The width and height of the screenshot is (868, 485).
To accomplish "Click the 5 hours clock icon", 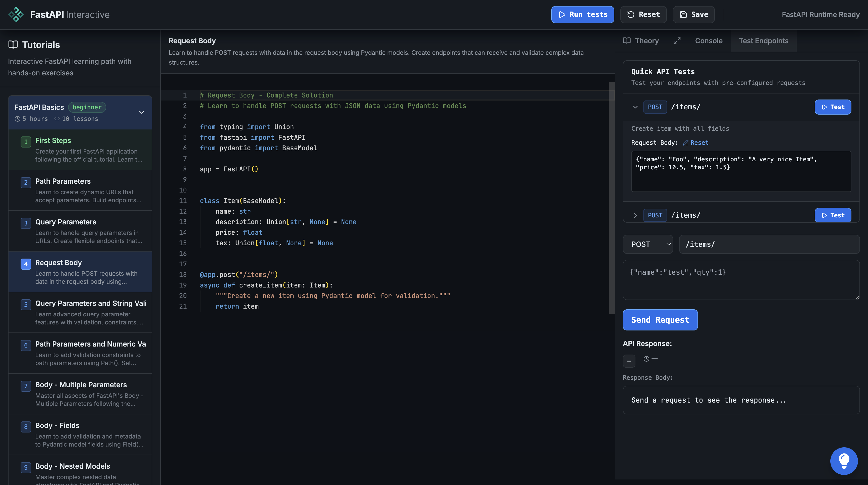I will (18, 119).
